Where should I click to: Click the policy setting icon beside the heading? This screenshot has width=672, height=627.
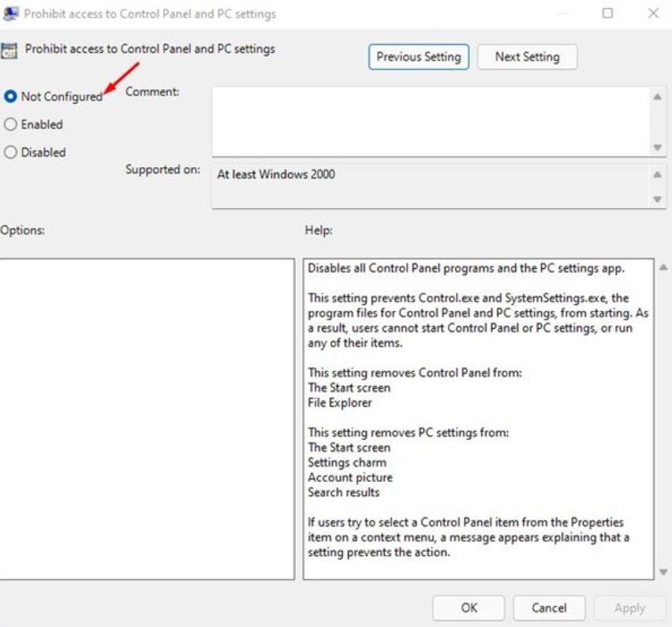9,50
